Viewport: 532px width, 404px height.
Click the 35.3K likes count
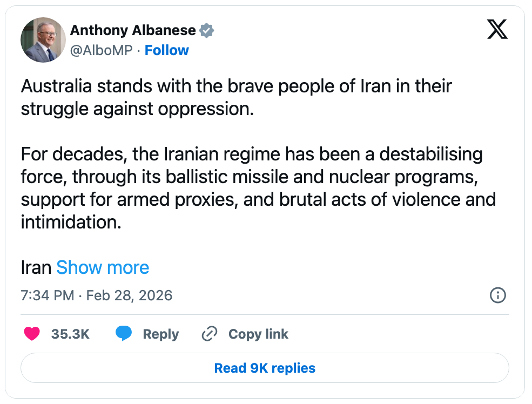[x=70, y=334]
